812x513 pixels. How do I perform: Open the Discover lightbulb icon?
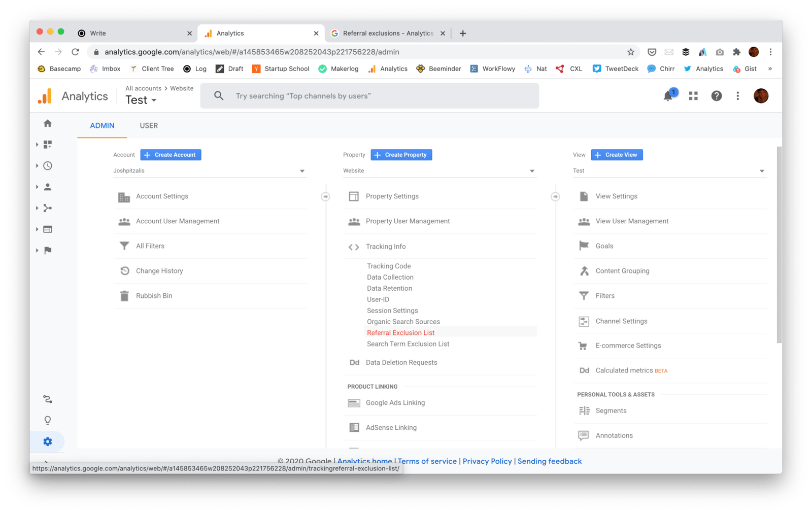pos(48,420)
